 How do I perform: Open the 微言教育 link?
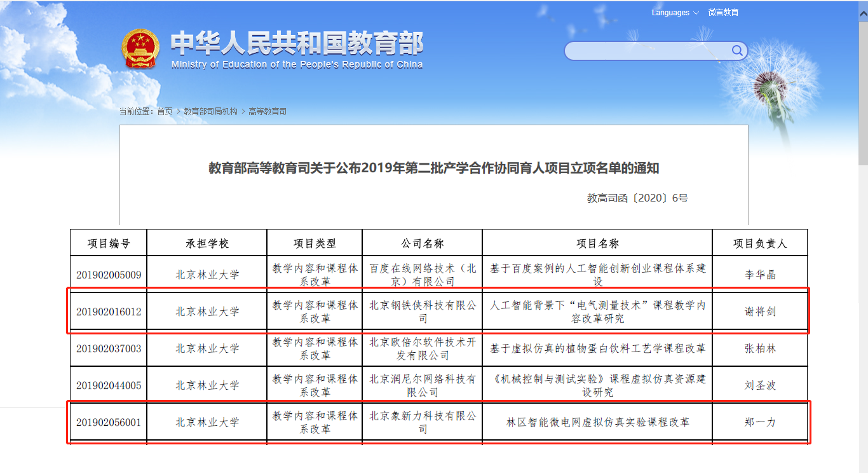tap(723, 13)
